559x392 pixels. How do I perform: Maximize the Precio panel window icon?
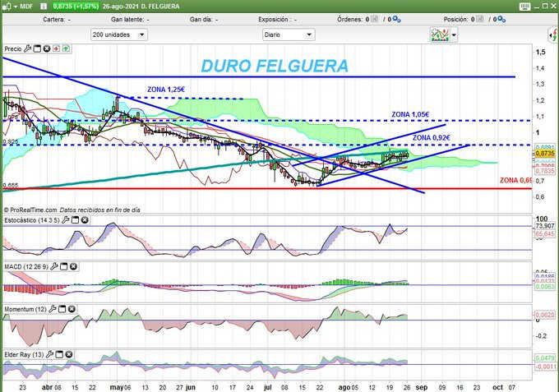[x=37, y=48]
